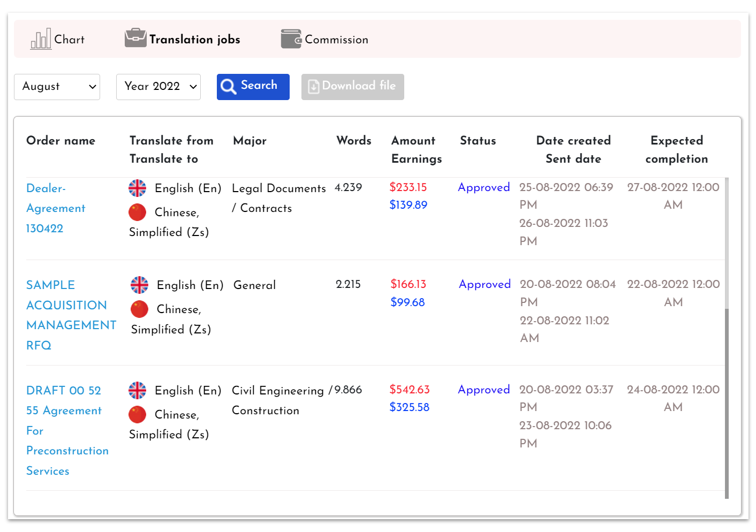This screenshot has width=756, height=532.
Task: Click the Approved status for Dealer-Agreement
Action: pos(484,187)
